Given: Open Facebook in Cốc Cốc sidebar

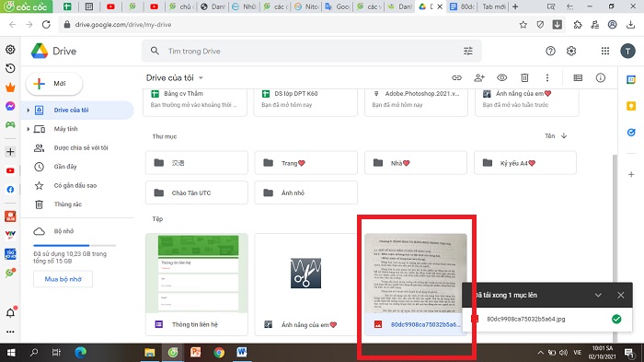Looking at the screenshot, I should click(10, 189).
